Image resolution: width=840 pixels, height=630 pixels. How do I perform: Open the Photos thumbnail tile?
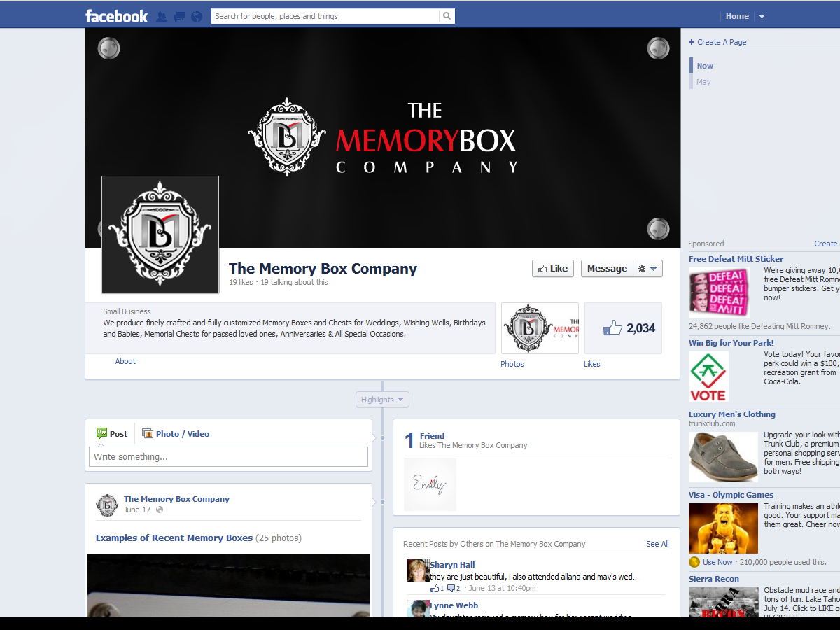(540, 328)
